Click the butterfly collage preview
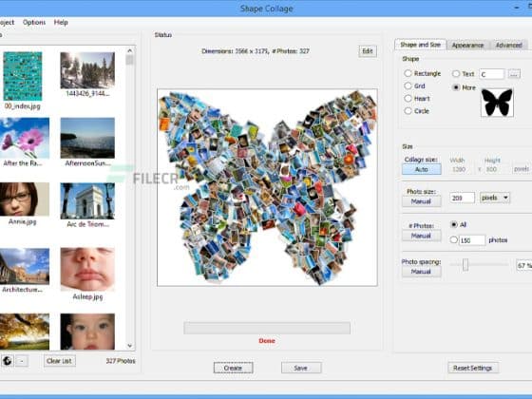532x399 pixels. [267, 187]
